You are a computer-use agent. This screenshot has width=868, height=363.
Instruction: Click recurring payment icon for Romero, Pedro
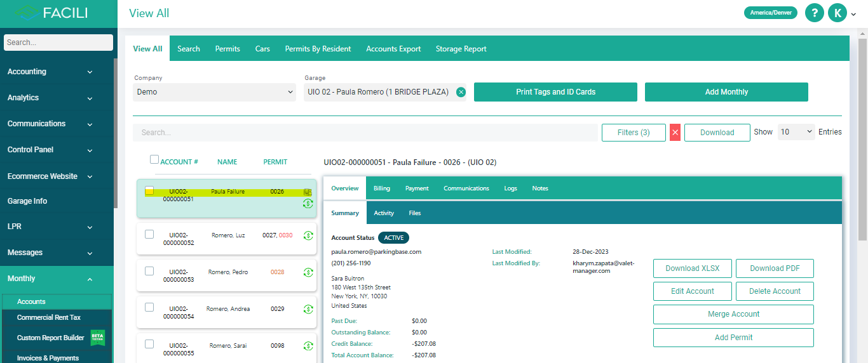308,272
